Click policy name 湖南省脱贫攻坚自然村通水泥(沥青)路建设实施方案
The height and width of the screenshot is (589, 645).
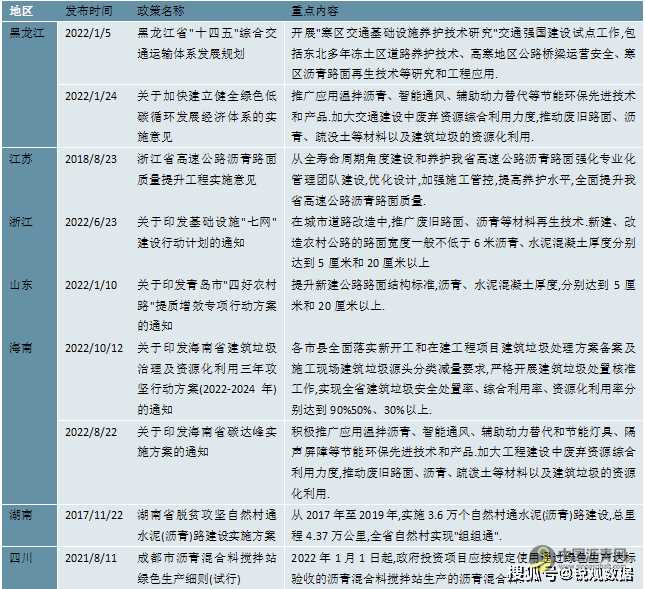click(x=207, y=525)
